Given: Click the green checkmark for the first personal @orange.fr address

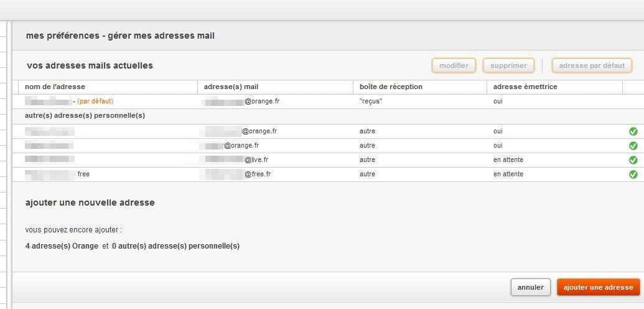Looking at the screenshot, I should click(x=633, y=131).
